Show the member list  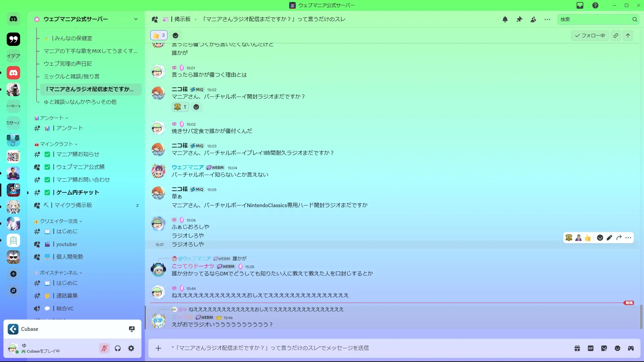(533, 19)
